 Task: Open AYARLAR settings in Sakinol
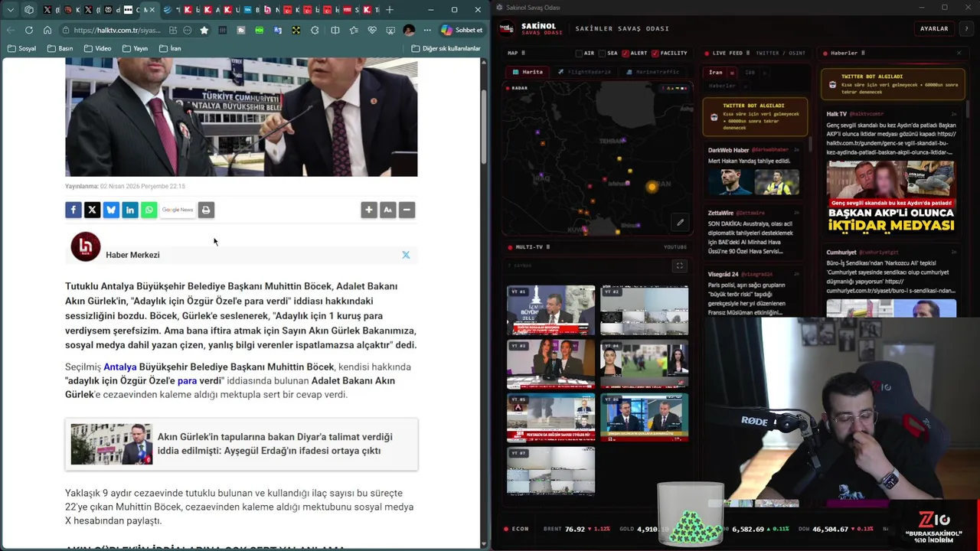(x=934, y=28)
